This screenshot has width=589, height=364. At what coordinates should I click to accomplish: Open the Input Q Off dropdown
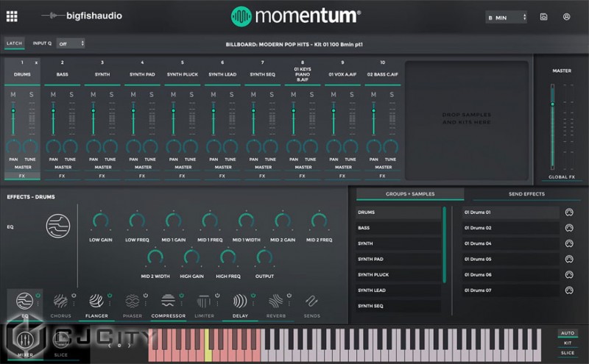click(71, 44)
